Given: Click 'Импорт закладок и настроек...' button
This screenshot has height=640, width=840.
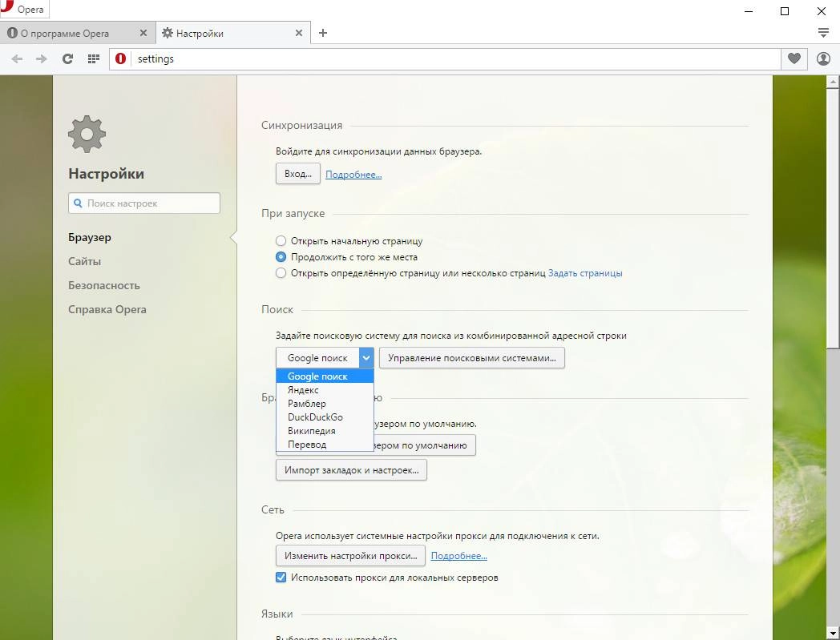Looking at the screenshot, I should 351,470.
